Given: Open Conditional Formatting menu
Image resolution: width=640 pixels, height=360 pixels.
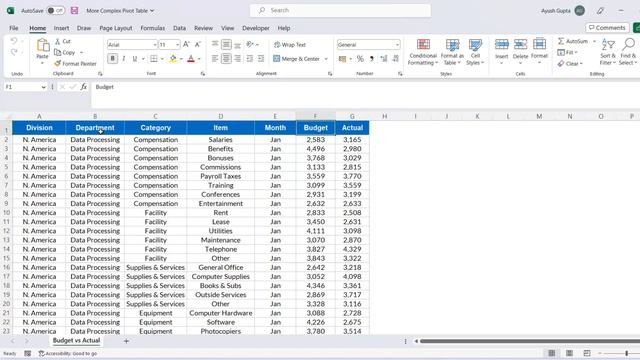Looking at the screenshot, I should [423, 52].
